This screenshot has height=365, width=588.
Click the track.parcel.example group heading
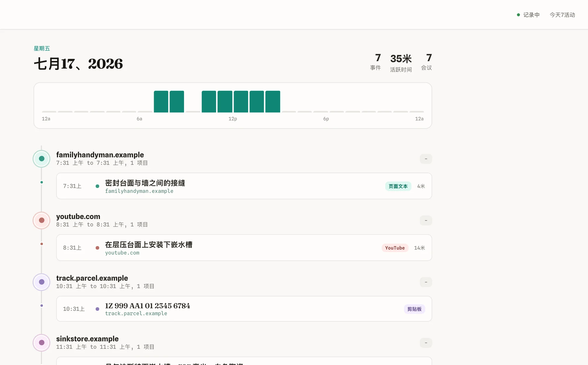(92, 278)
